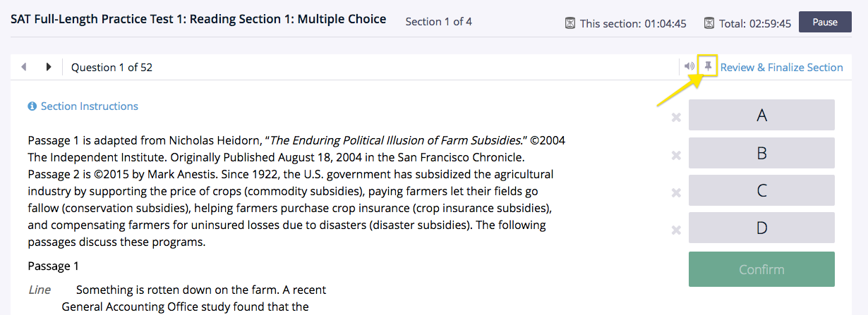
Task: Go to the previous question arrow
Action: (x=24, y=67)
